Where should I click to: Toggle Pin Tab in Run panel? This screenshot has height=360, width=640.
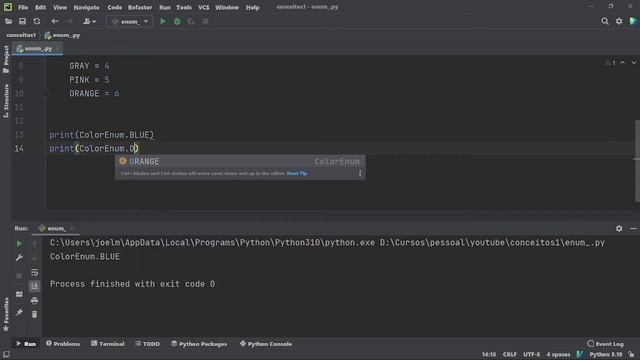pos(19,313)
